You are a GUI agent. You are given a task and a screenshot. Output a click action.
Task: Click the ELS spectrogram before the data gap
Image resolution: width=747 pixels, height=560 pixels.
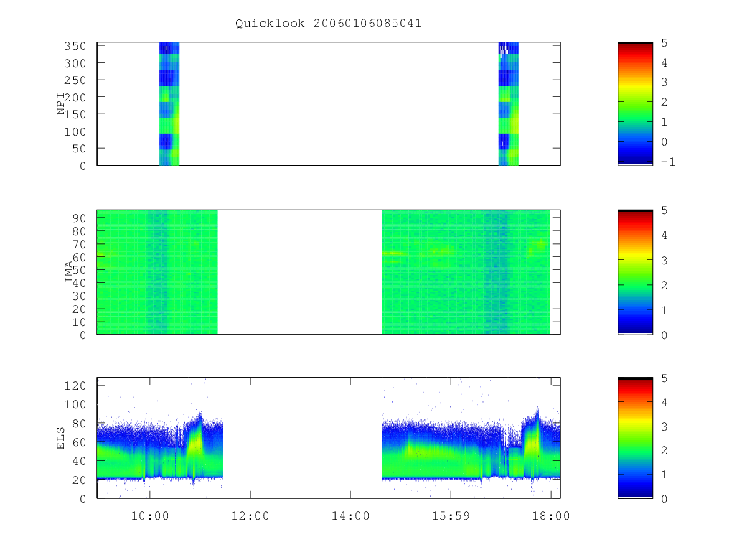pos(160,448)
